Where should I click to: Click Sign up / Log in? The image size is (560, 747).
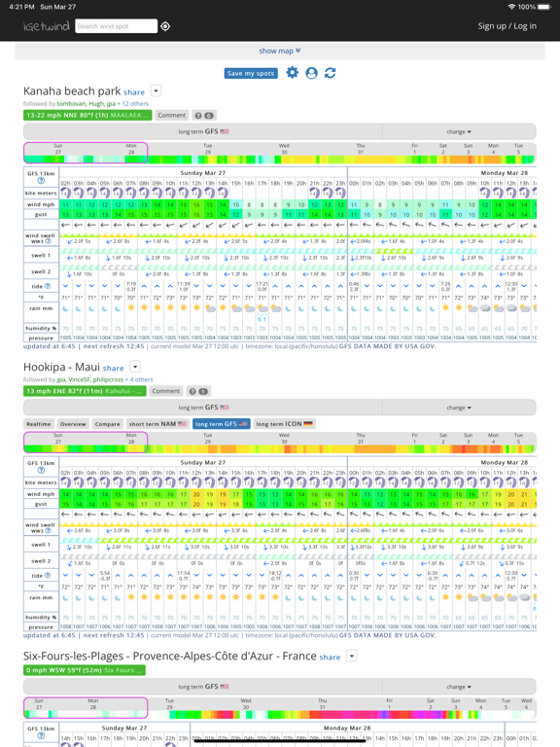tap(507, 26)
